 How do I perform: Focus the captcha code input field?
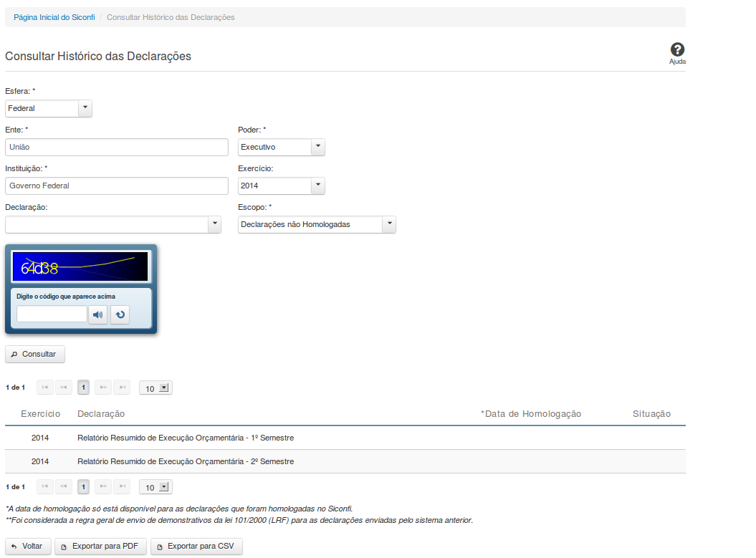coord(52,314)
